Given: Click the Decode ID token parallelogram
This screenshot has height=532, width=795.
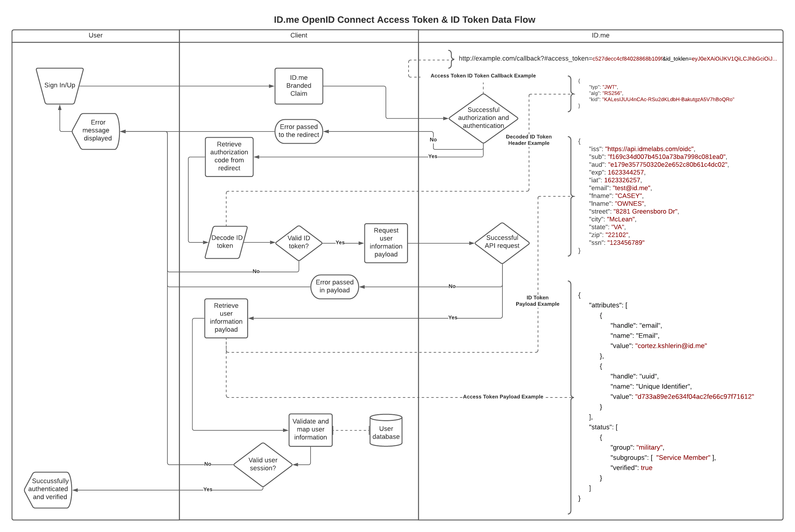Looking at the screenshot, I should tap(226, 242).
